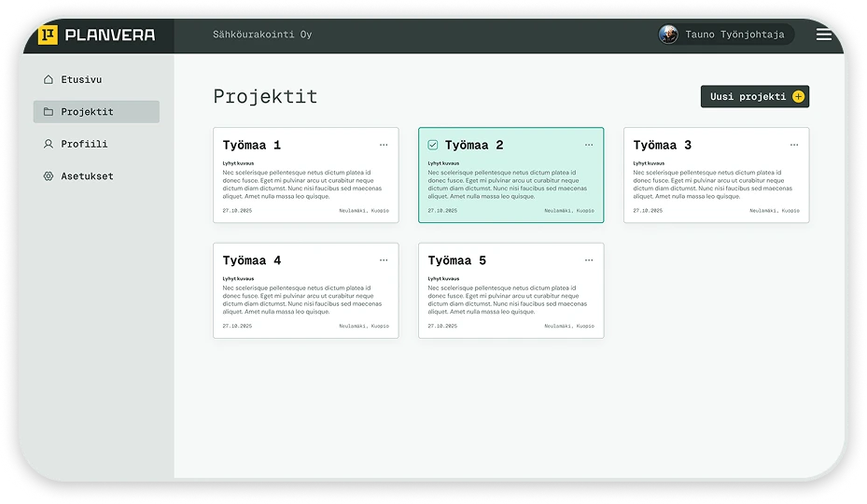This screenshot has height=504, width=867.
Task: Click the Asetukset gear icon
Action: (x=49, y=176)
